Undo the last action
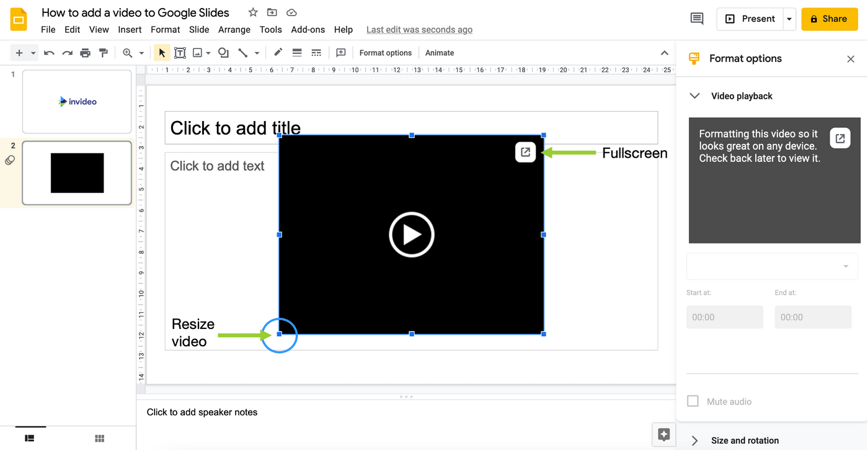Viewport: 868px width, 450px height. 49,53
